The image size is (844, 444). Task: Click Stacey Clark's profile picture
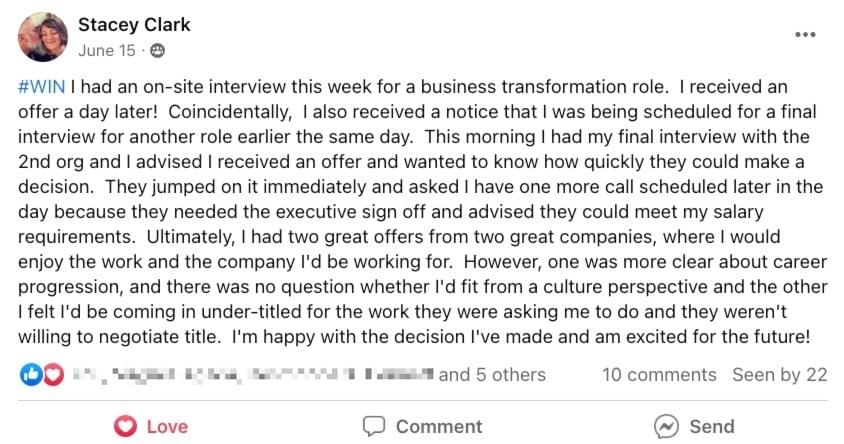[x=43, y=37]
